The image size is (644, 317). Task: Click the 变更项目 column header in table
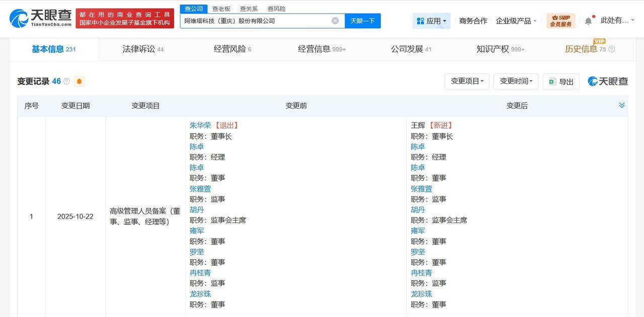pyautogui.click(x=145, y=105)
